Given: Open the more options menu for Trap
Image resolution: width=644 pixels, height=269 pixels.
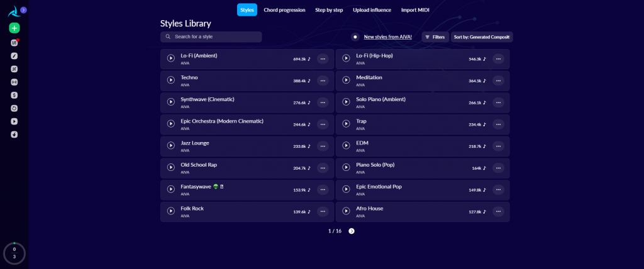Looking at the screenshot, I should coord(498,124).
